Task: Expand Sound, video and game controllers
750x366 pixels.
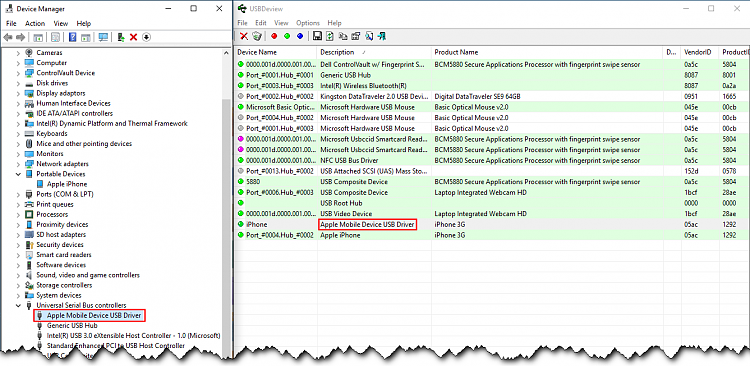Action: (x=18, y=275)
